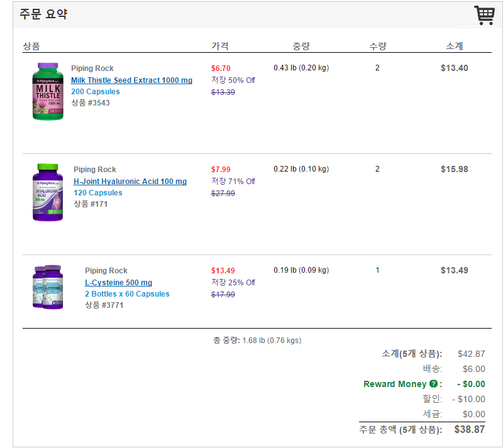This screenshot has height=448, width=503.
Task: Open H-Joint Hyaluronic Acid 100 mg link
Action: tap(130, 182)
